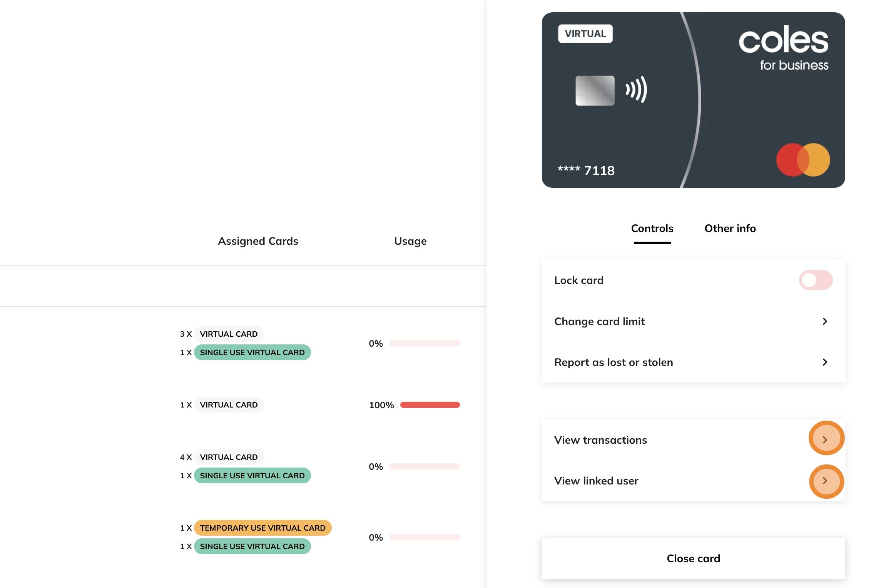Switch to the Other info tab
876x588 pixels.
point(730,228)
